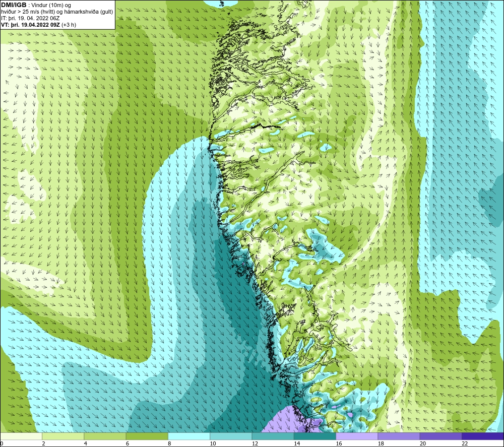Click the legend value '8'
The height and width of the screenshot is (447, 504).
169,443
